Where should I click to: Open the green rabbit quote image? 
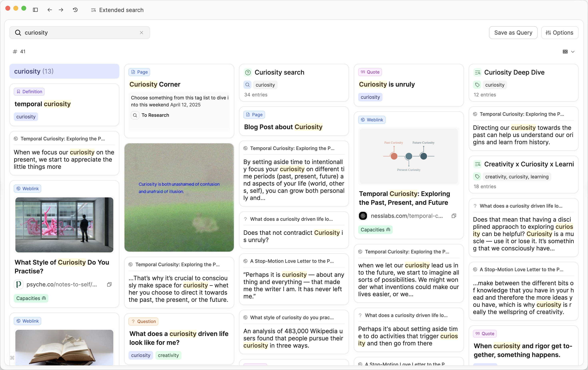click(179, 197)
